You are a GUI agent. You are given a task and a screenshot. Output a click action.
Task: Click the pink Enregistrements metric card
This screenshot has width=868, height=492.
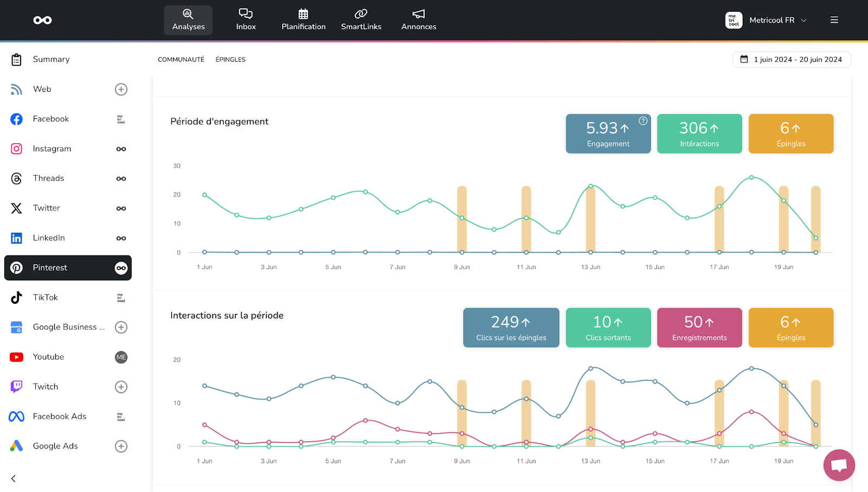[699, 328]
